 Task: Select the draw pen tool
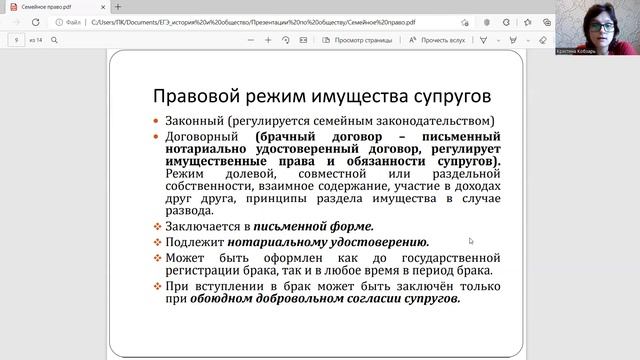coord(484,40)
